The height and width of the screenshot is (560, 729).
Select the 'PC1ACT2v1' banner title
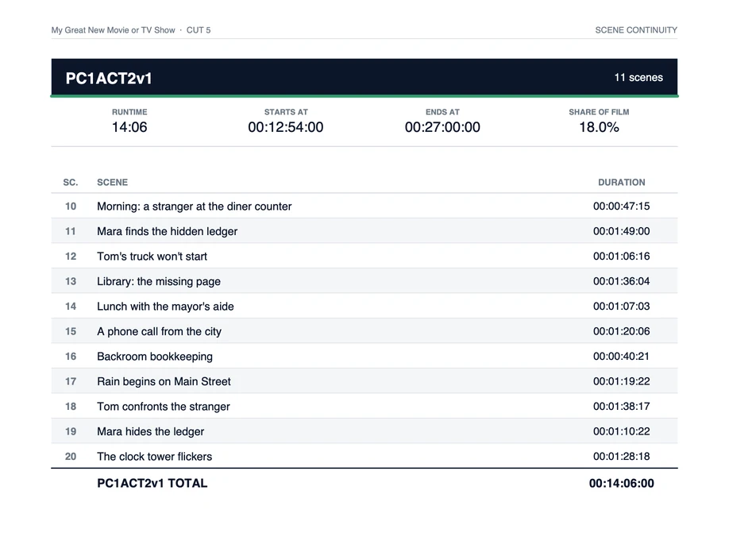click(x=109, y=78)
